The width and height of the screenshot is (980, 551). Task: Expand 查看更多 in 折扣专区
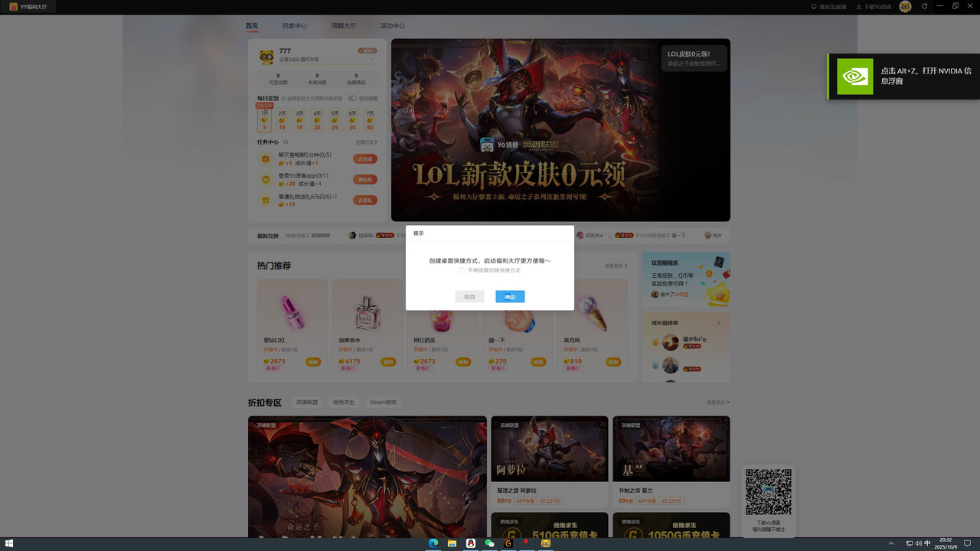click(x=717, y=403)
